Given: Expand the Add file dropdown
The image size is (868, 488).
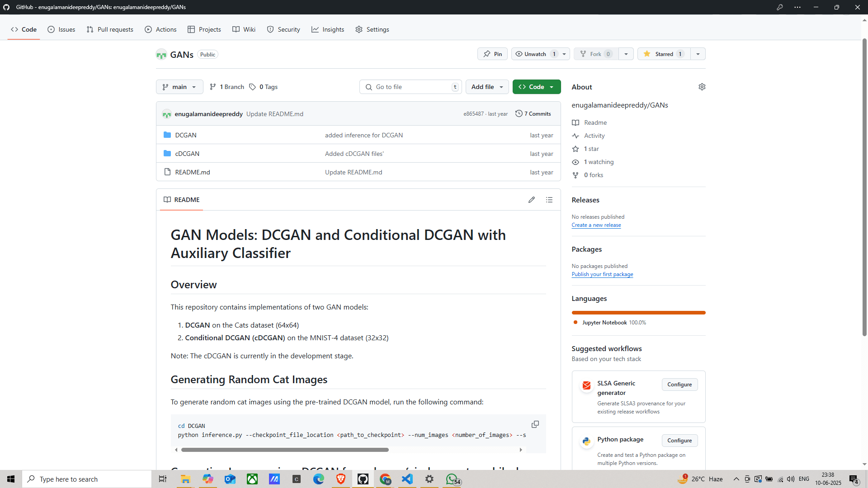Looking at the screenshot, I should (x=487, y=87).
